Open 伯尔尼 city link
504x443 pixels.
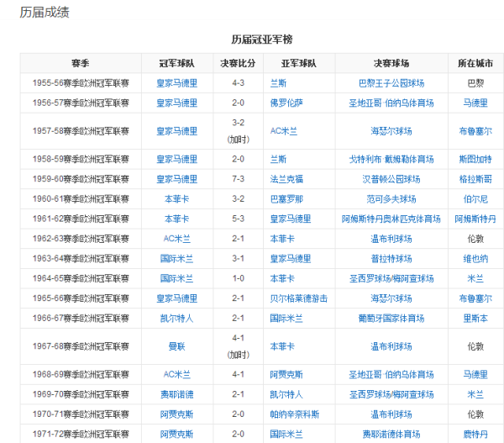(x=475, y=199)
